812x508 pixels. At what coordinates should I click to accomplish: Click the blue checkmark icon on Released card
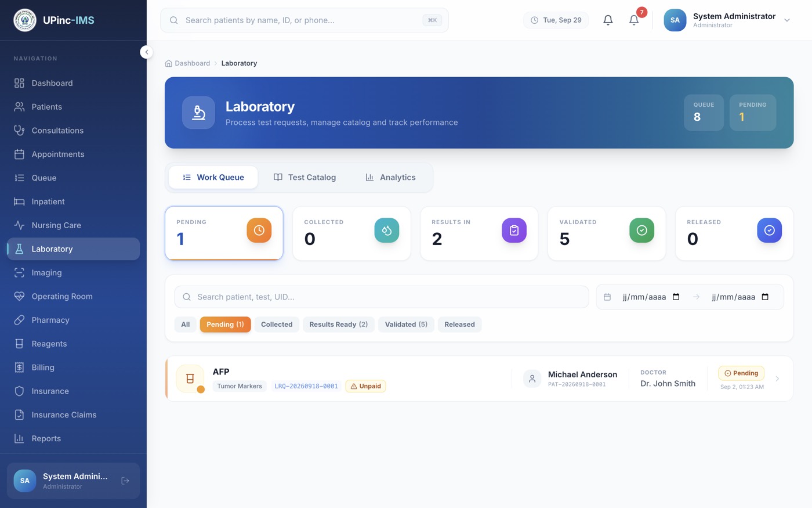click(769, 230)
